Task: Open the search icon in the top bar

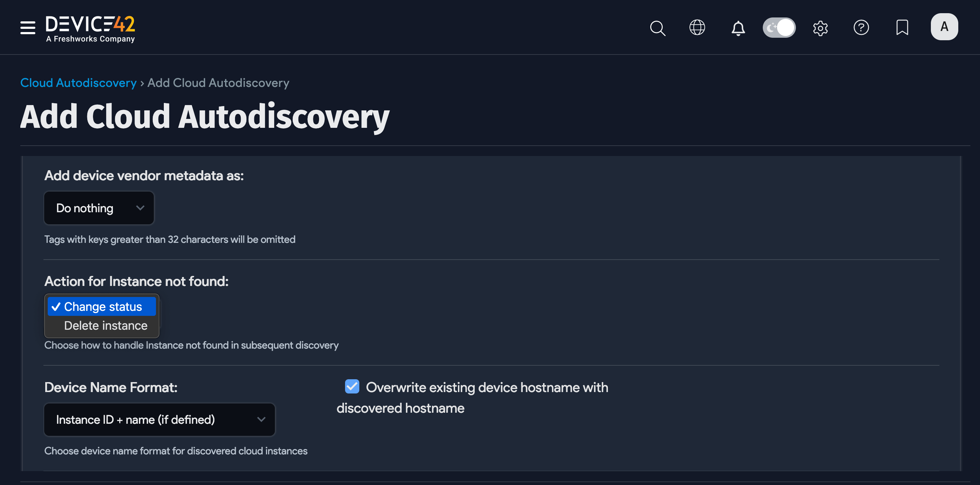Action: (658, 28)
